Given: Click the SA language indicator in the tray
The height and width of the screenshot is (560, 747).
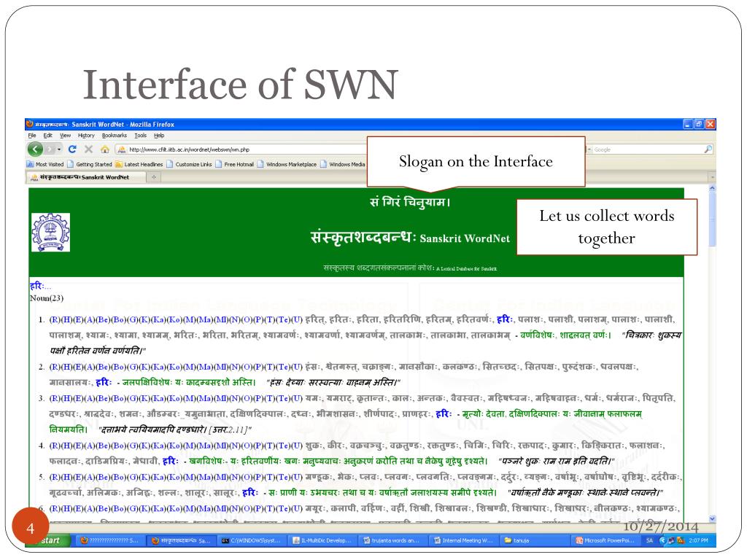Looking at the screenshot, I should 649,540.
